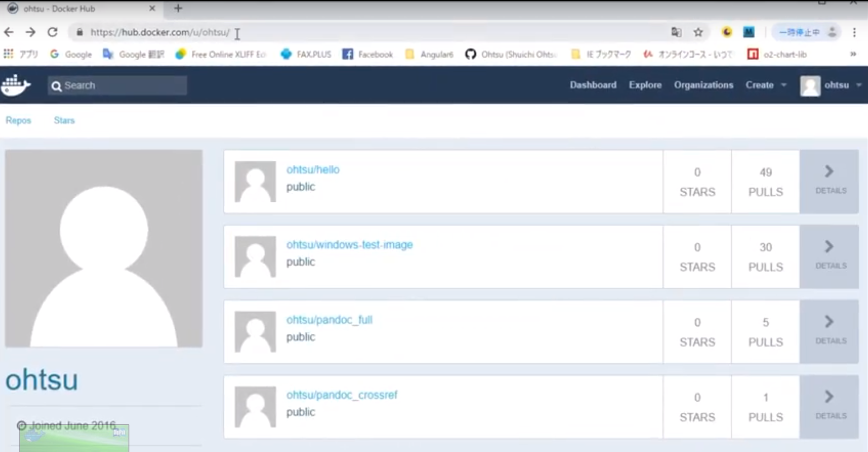868x452 pixels.
Task: Open the Angular6 bookmark folder
Action: [x=429, y=54]
